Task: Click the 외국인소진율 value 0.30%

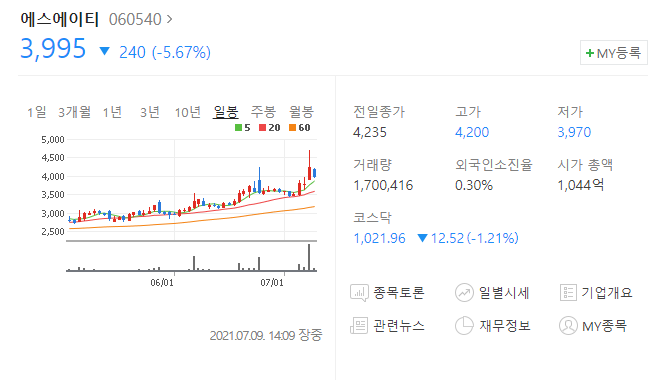Action: pyautogui.click(x=474, y=185)
